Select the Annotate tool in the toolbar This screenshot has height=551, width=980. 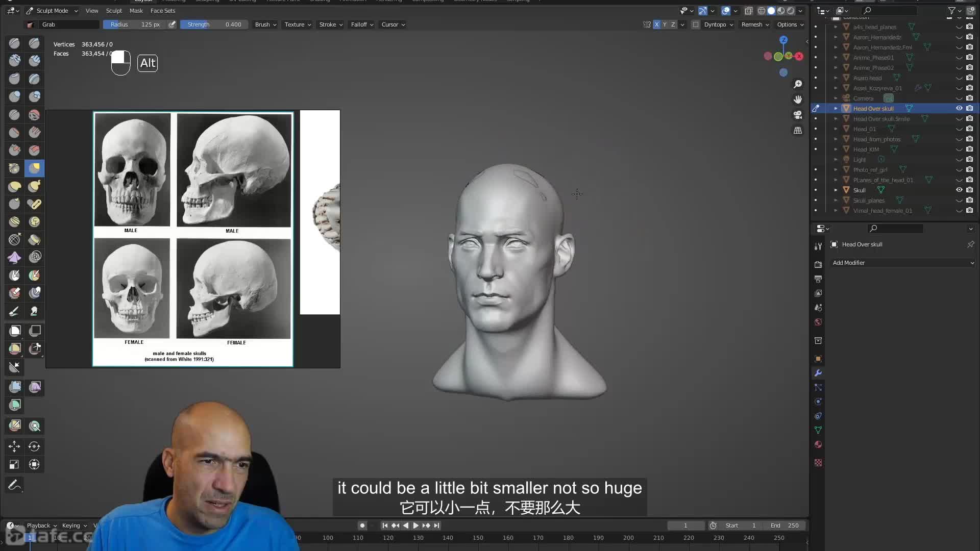[x=14, y=485]
